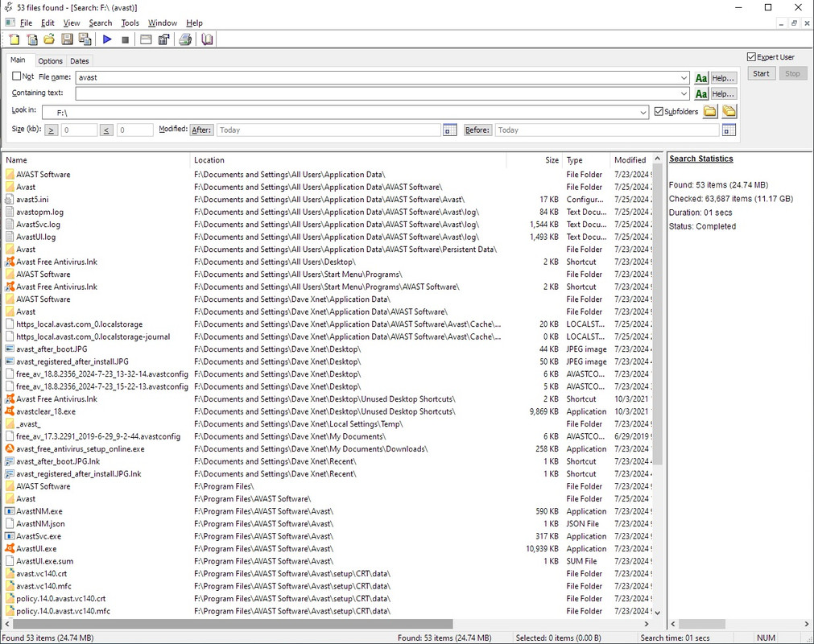The height and width of the screenshot is (644, 814).
Task: Click the results horizontal scrollbar thumb
Action: point(232,624)
